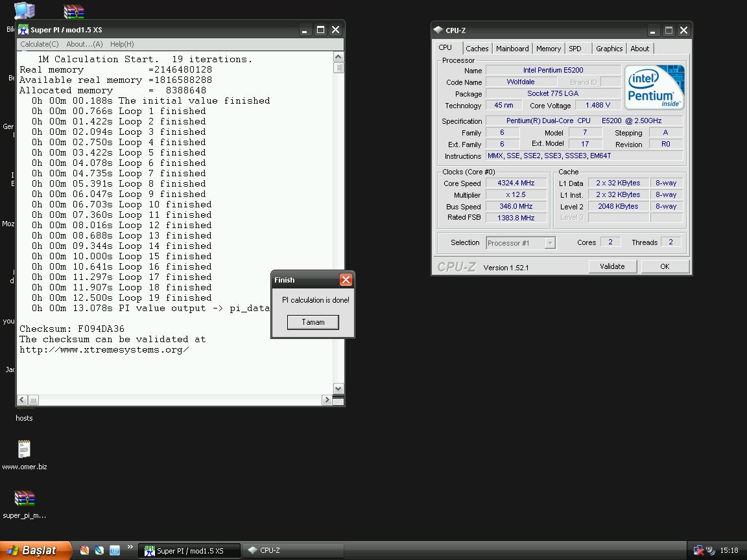Click the Validate button in CPU-Z
Viewport: 747px width, 560px height.
(x=612, y=266)
